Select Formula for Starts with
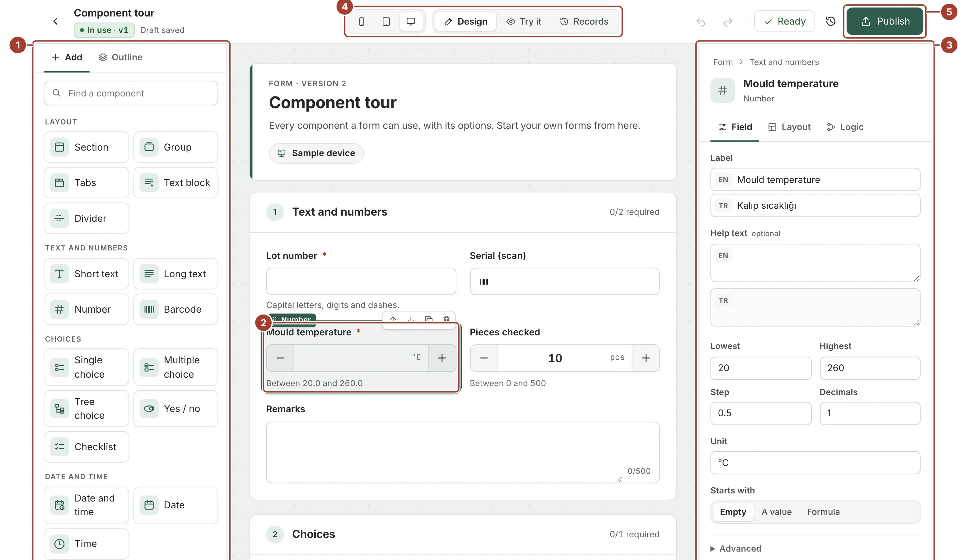The height and width of the screenshot is (560, 967). 823,512
